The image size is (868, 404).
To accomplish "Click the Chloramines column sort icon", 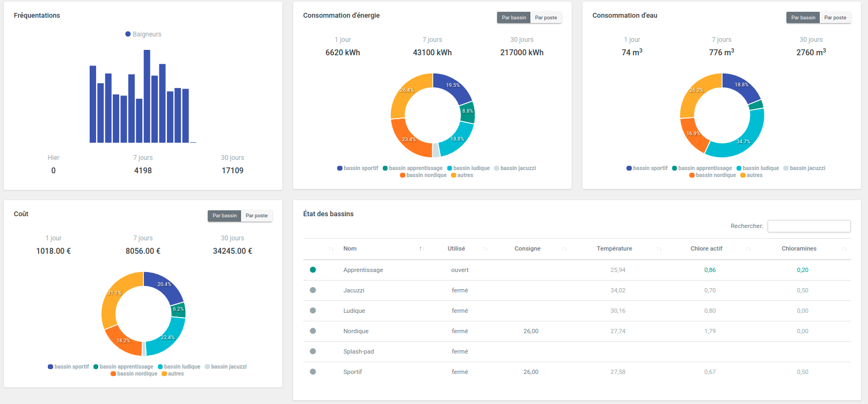I will point(844,249).
